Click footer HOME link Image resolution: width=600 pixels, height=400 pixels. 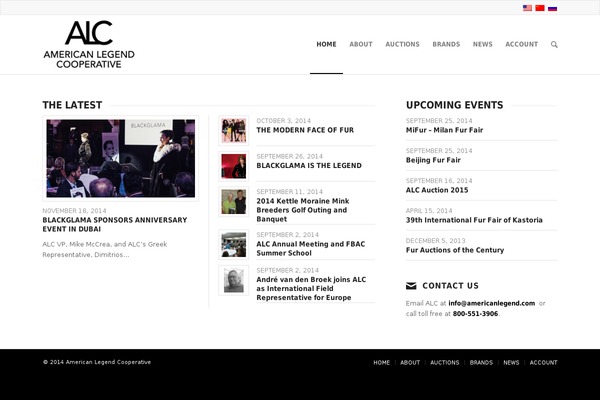click(382, 362)
